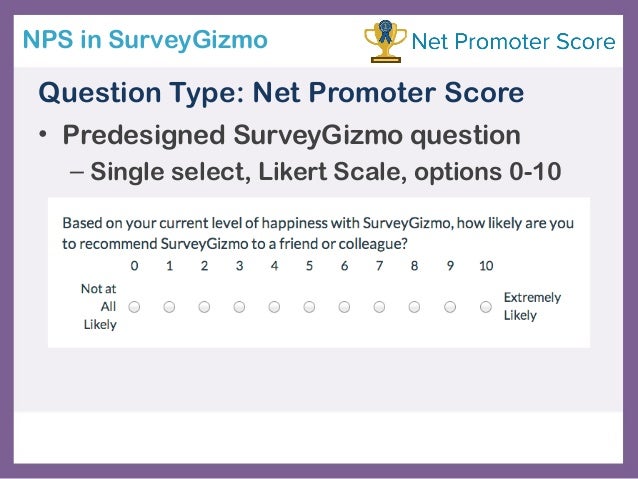The height and width of the screenshot is (479, 638).
Task: Pick score 7 radio option
Action: click(x=379, y=307)
